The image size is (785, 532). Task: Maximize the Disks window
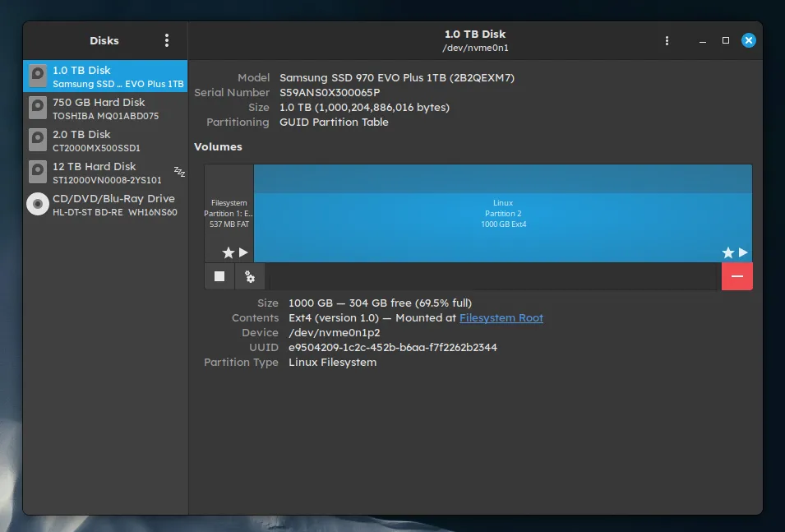point(726,40)
